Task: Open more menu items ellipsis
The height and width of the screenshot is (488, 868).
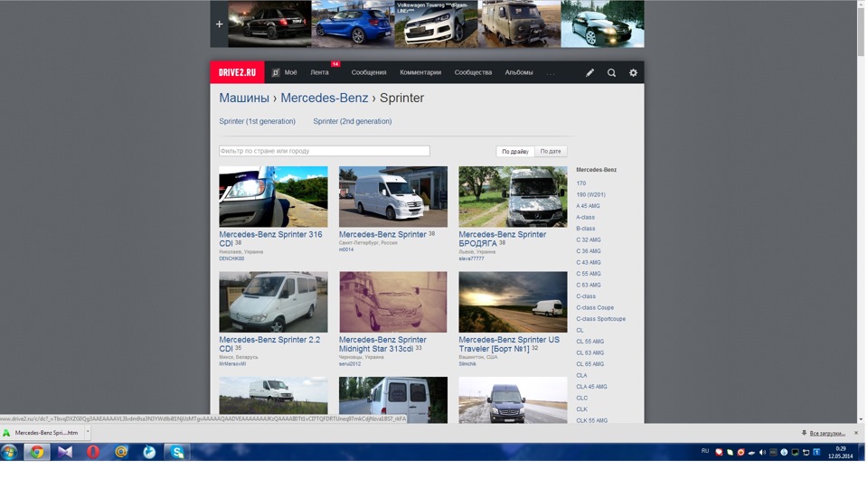Action: click(551, 73)
